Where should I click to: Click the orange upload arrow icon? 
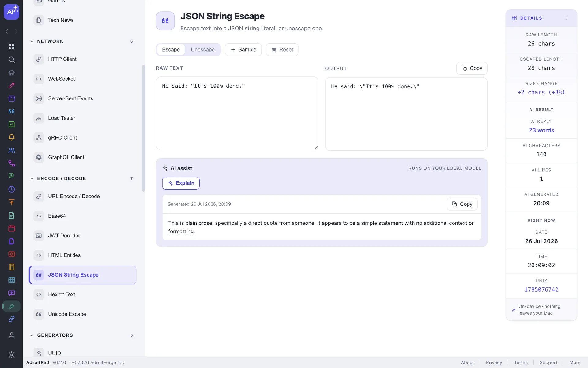11,202
